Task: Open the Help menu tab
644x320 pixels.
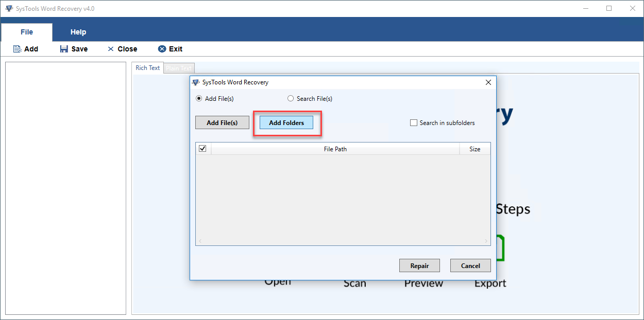Action: coord(78,32)
